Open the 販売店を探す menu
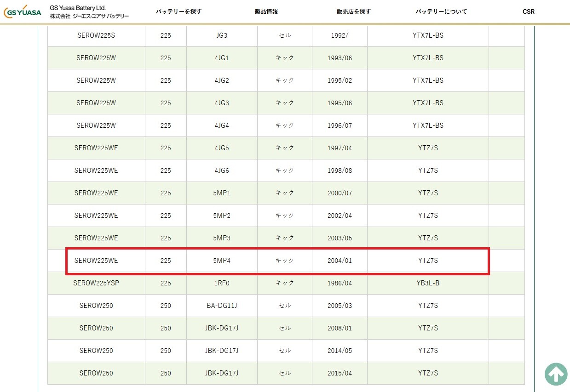 [353, 11]
